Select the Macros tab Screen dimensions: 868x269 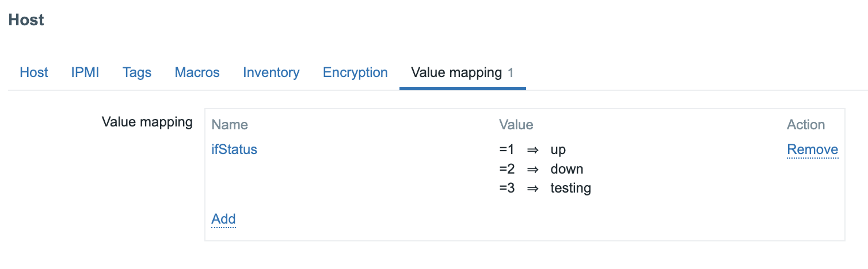tap(197, 73)
